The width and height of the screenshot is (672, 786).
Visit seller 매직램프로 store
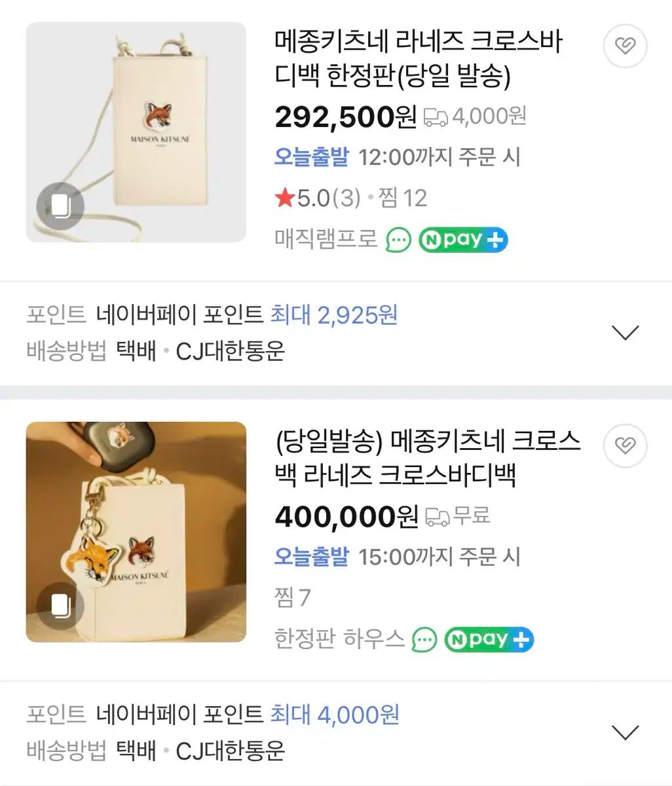(326, 240)
